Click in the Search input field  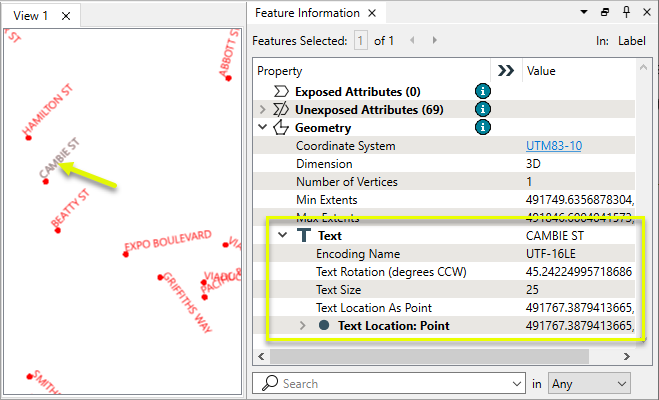[x=390, y=383]
